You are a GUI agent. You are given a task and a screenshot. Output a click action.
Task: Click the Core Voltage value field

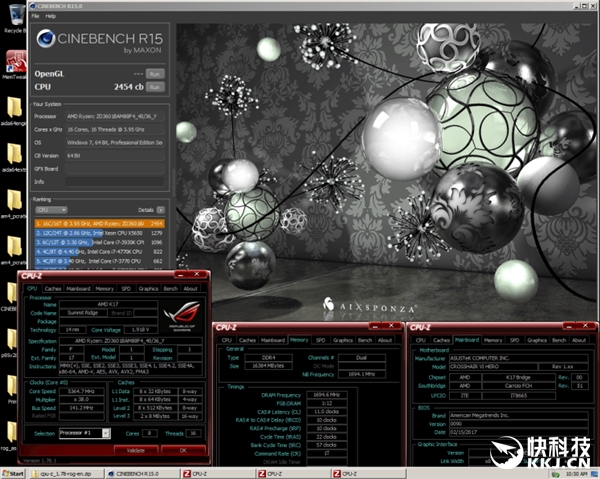click(140, 330)
